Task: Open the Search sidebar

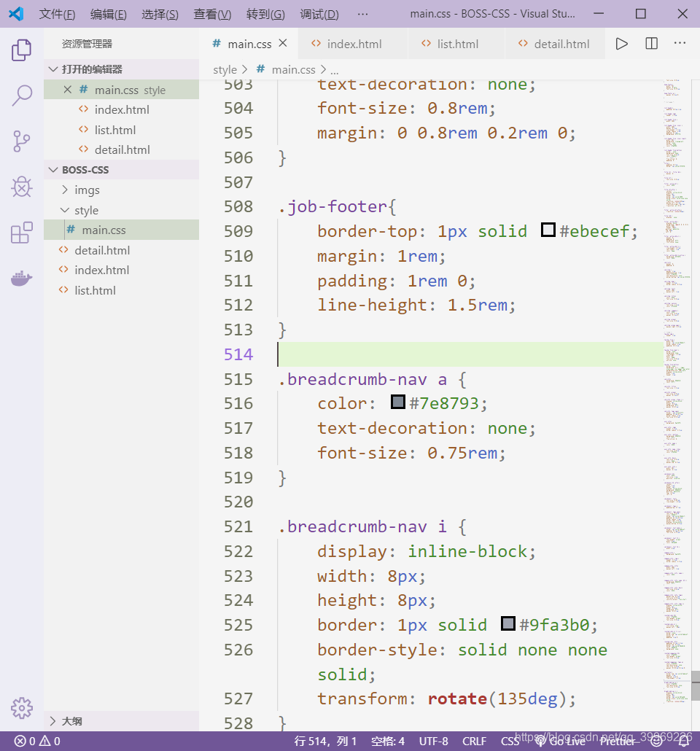Action: coord(21,96)
